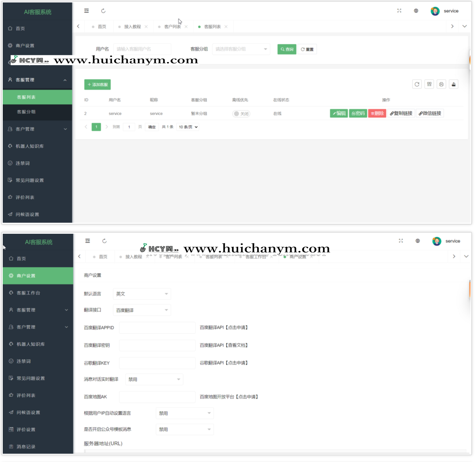
Task: Open the column filter icon in table toolbar
Action: click(x=429, y=84)
